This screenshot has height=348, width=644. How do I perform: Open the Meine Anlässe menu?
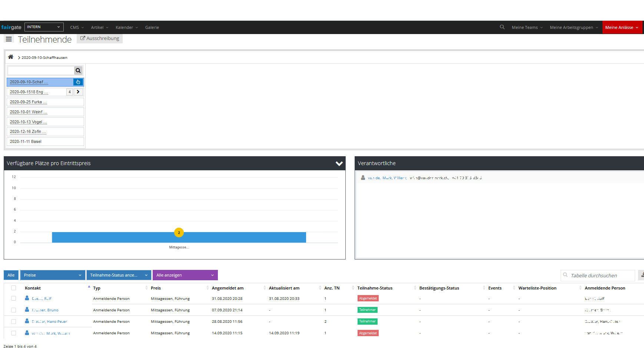tap(621, 27)
